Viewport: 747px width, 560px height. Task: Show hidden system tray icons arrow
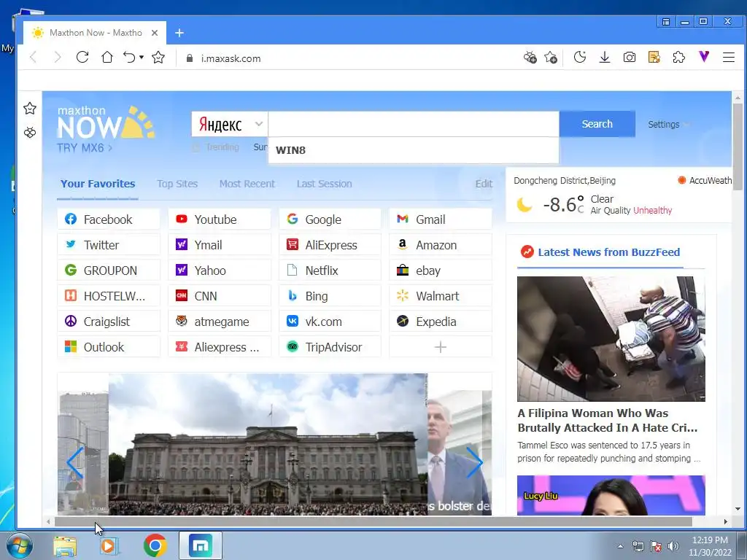tap(620, 546)
